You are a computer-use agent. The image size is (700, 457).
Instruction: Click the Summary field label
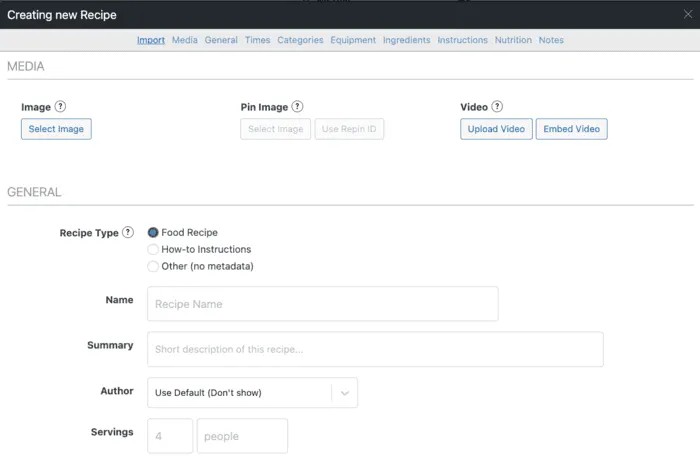[110, 345]
